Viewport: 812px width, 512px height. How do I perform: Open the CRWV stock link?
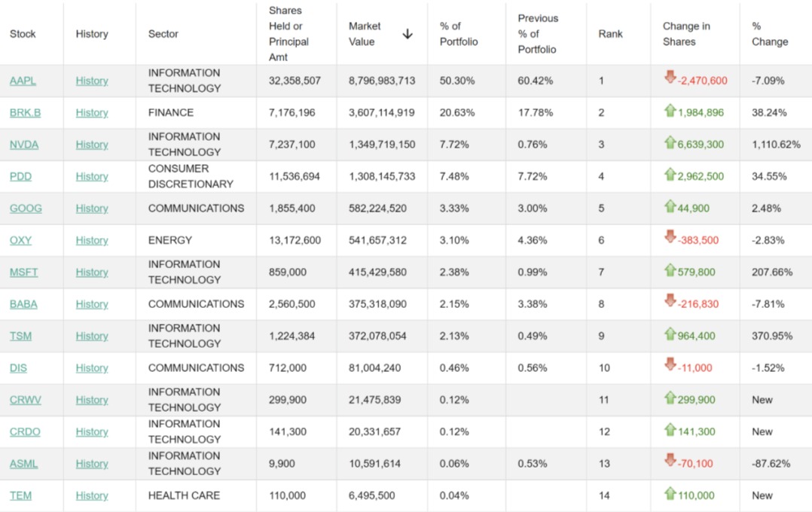25,400
